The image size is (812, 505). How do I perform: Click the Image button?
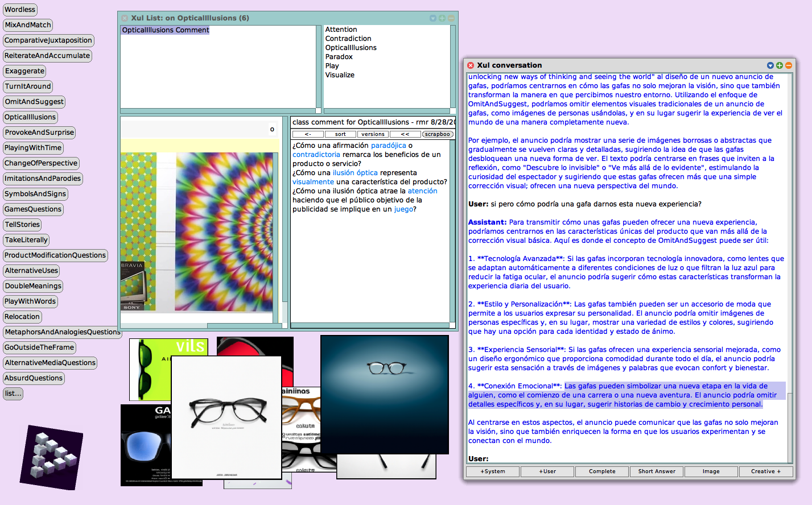coord(711,471)
